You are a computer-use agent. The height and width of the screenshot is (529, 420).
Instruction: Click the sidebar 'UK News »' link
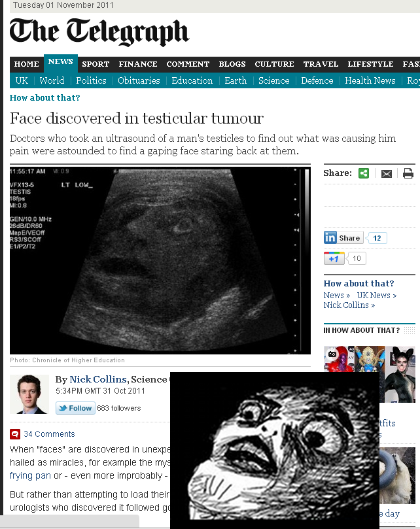coord(376,296)
